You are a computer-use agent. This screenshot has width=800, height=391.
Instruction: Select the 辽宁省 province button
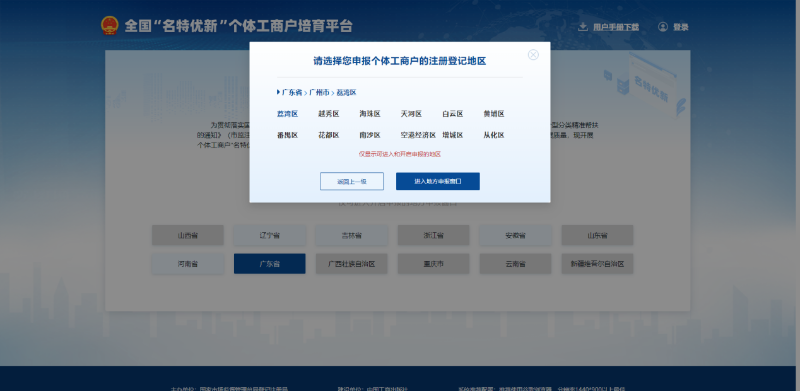[270, 235]
